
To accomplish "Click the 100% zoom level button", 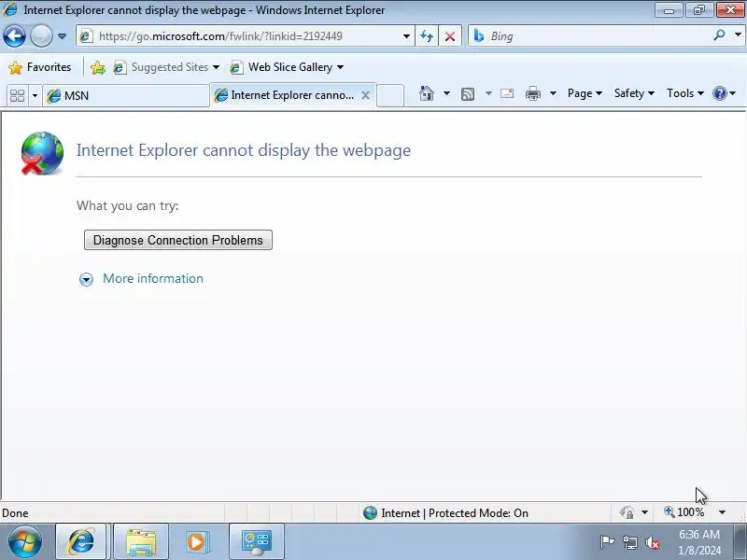I will coord(684,512).
